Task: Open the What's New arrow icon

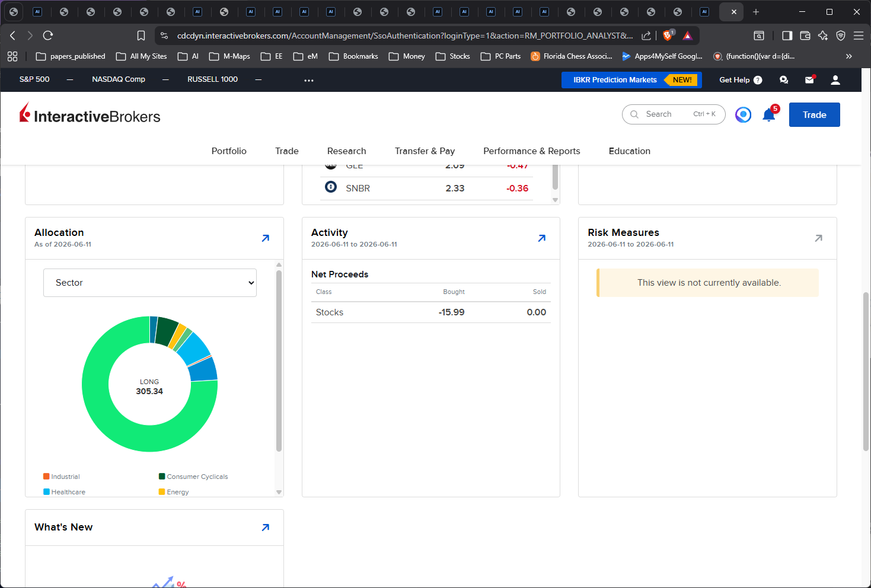Action: pos(266,528)
